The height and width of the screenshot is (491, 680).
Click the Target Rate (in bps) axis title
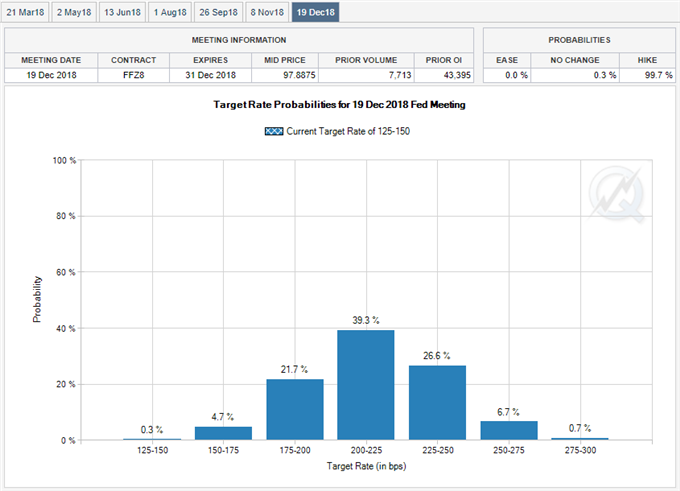point(366,466)
